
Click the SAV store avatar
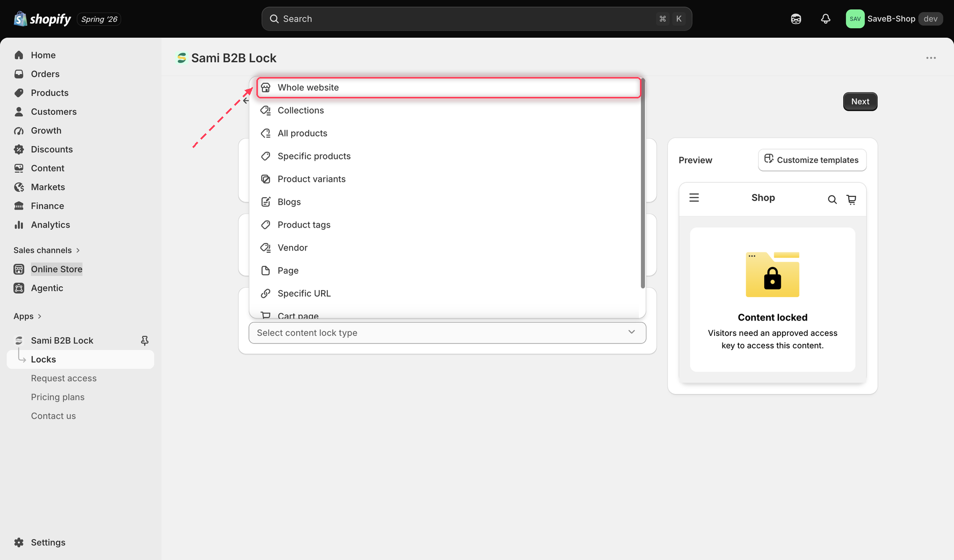click(855, 19)
